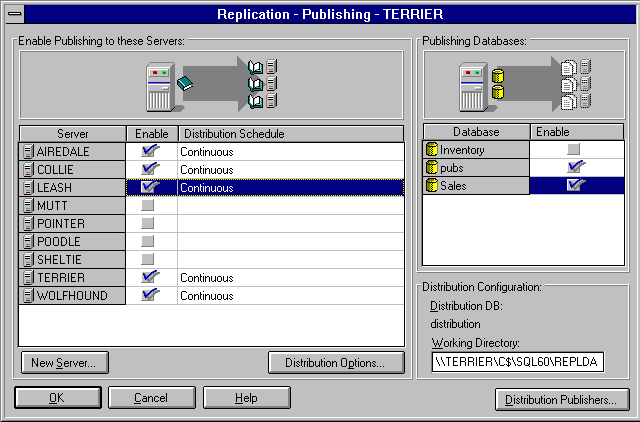Image resolution: width=640 pixels, height=422 pixels.
Task: Click the database icon next to Inventory
Action: pyautogui.click(x=432, y=150)
